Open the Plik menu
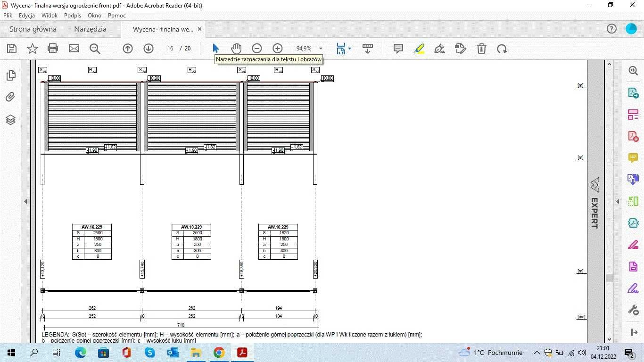The height and width of the screenshot is (362, 644). (8, 16)
